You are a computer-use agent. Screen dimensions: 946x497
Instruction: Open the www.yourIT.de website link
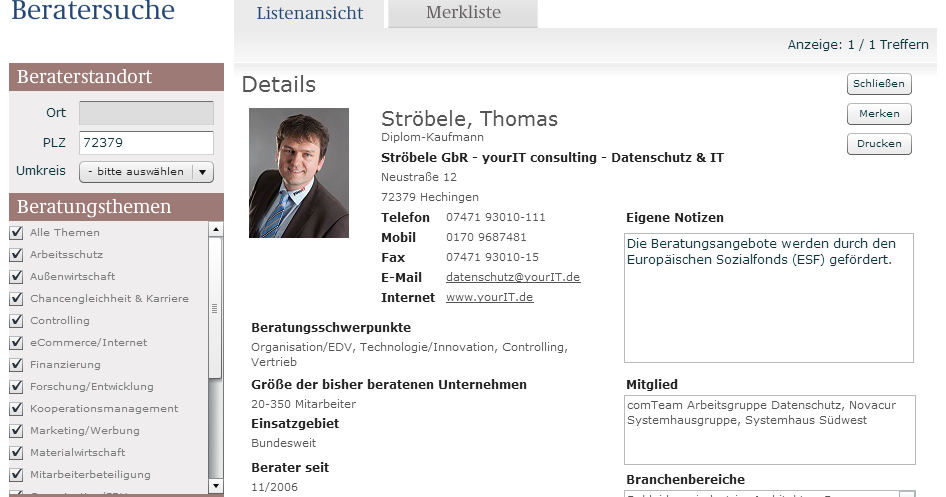pyautogui.click(x=489, y=297)
